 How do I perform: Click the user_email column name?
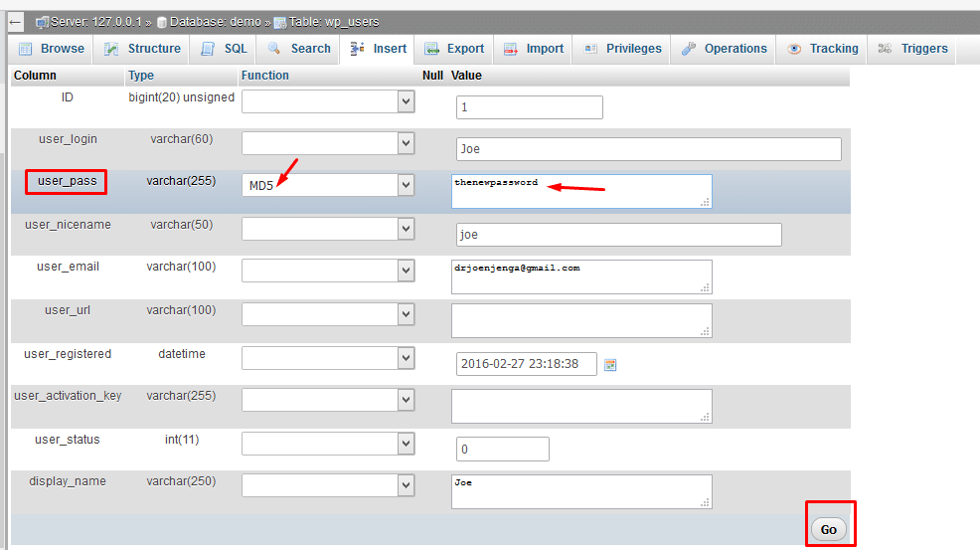click(x=69, y=267)
